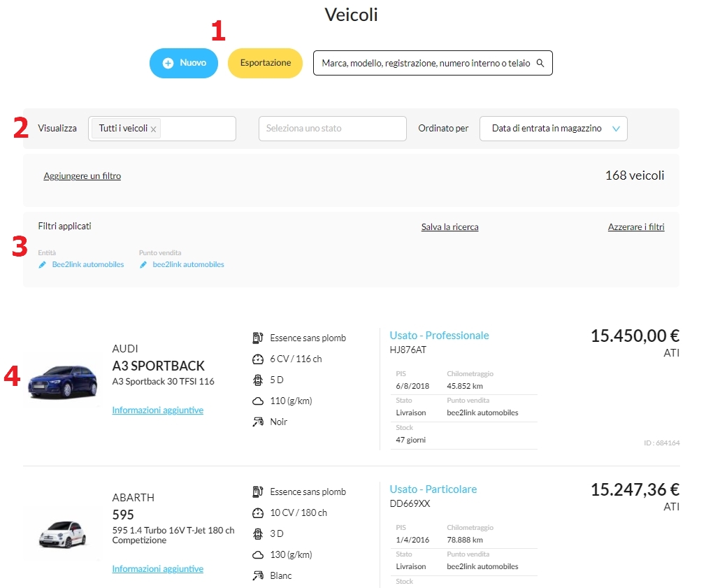The height and width of the screenshot is (588, 713).
Task: Click Azzerare i filtri link
Action: (x=636, y=227)
